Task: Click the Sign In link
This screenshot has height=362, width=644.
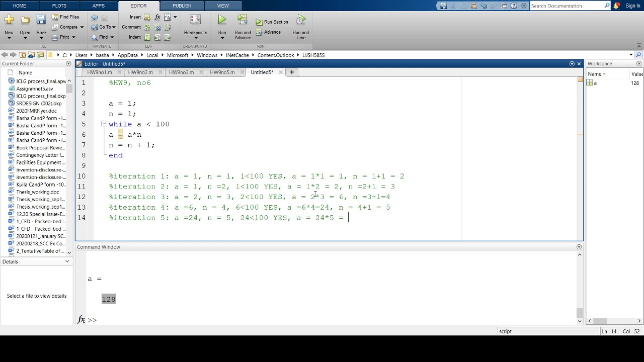Action: pos(632,6)
